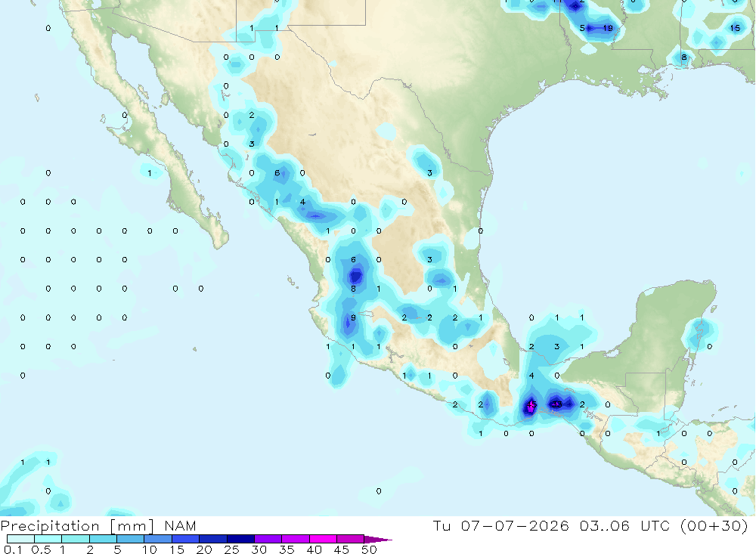756x554 pixels.
Task: Click the "9" precipitation value on map
Action: (353, 317)
